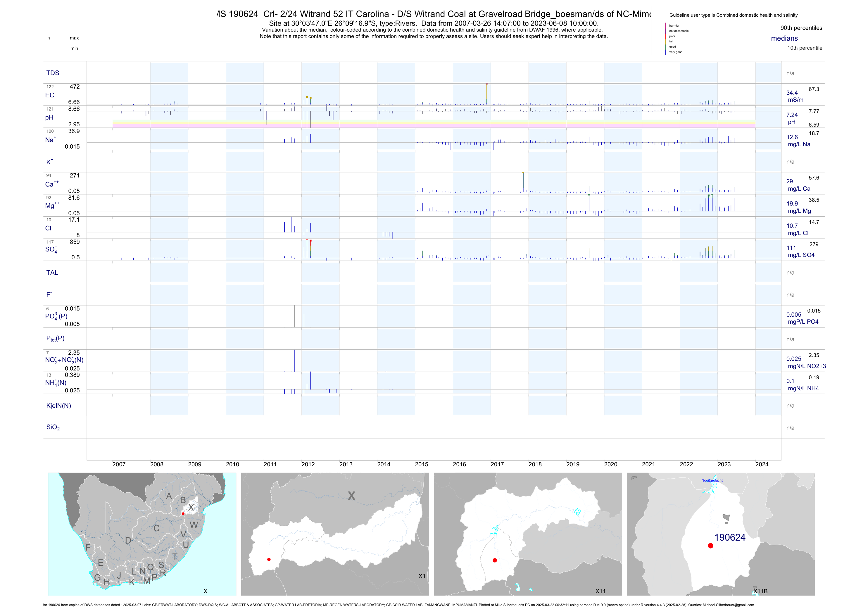Click the 2012 year axis label
Viewport: 868px width, 614px height.
(x=308, y=464)
